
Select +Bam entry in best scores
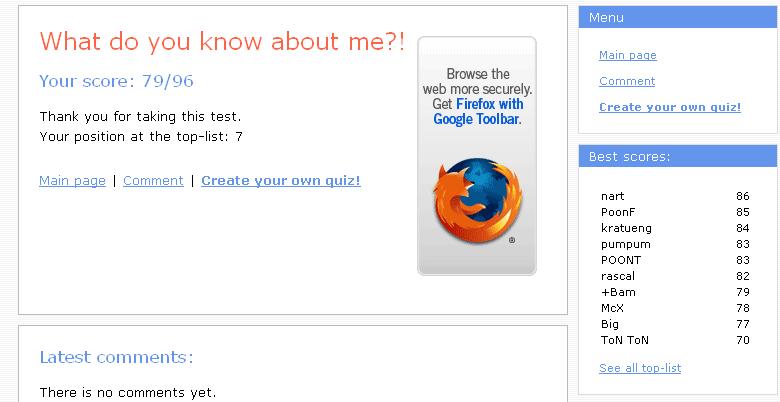(675, 292)
